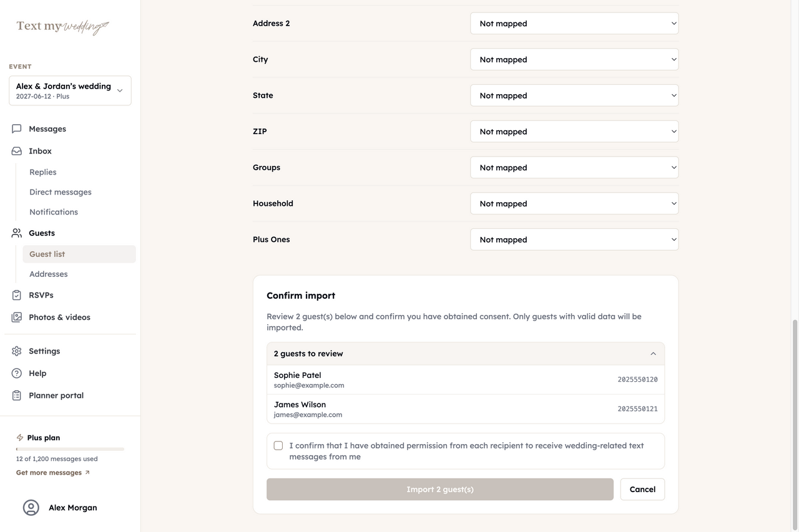Open Notifications in the sidebar
This screenshot has height=532, width=799.
[54, 212]
